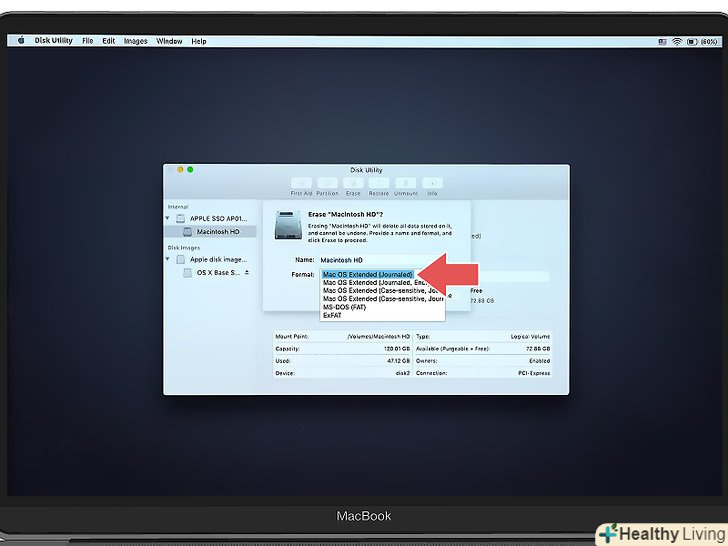Select Apple disk image in sidebar
This screenshot has width=728, height=546.
point(218,259)
